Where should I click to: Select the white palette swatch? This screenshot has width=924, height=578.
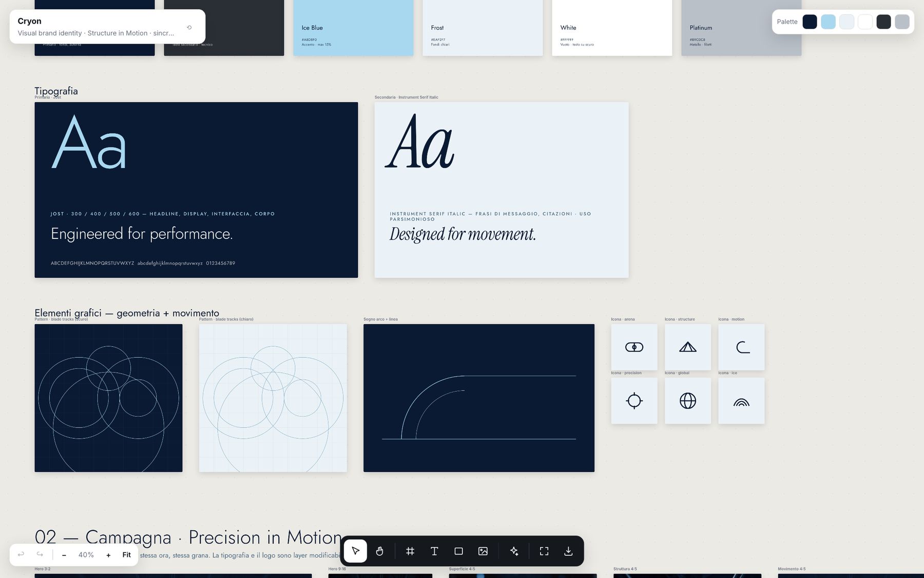tap(865, 22)
